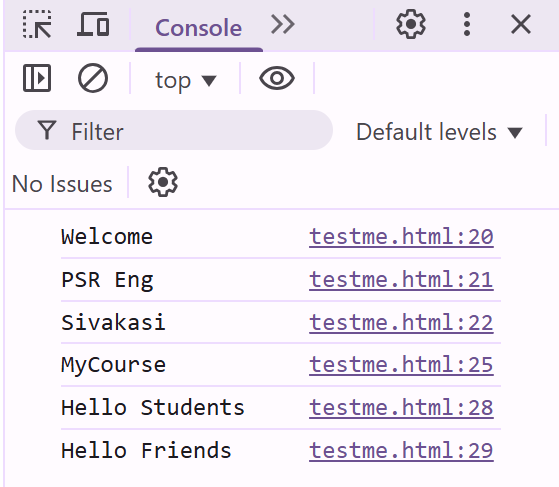The image size is (559, 487).
Task: Expand more tabs with the double chevron
Action: 282,24
